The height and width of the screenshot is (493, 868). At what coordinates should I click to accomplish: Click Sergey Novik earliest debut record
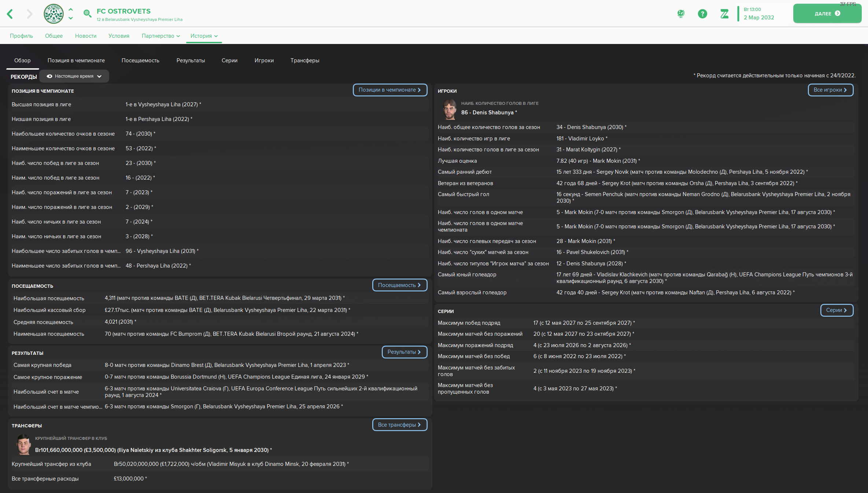point(682,172)
